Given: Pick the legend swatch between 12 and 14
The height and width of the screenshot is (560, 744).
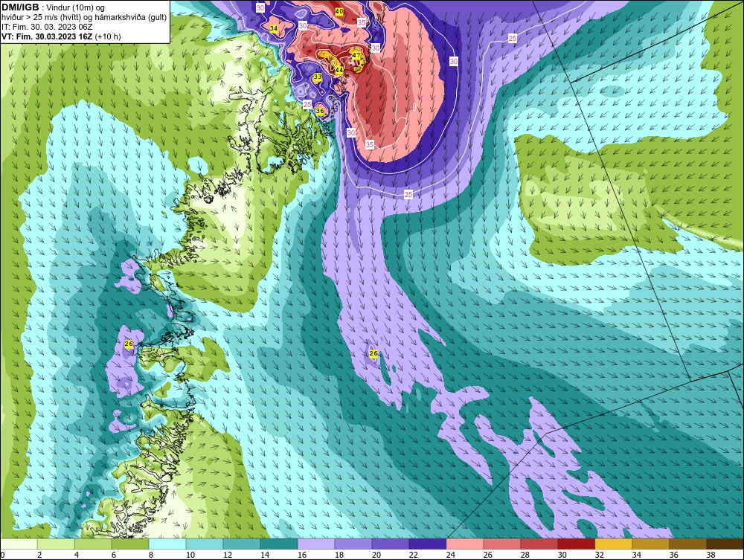Looking at the screenshot, I should (x=242, y=544).
